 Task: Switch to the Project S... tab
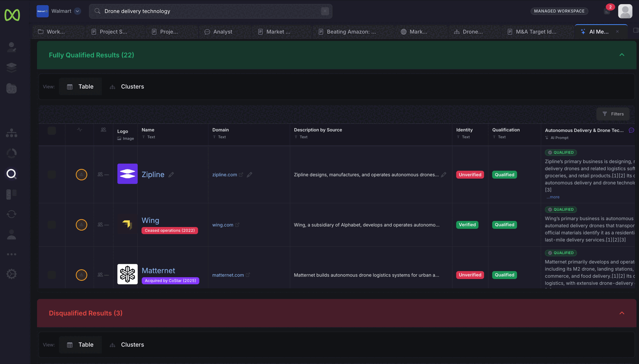pos(109,32)
